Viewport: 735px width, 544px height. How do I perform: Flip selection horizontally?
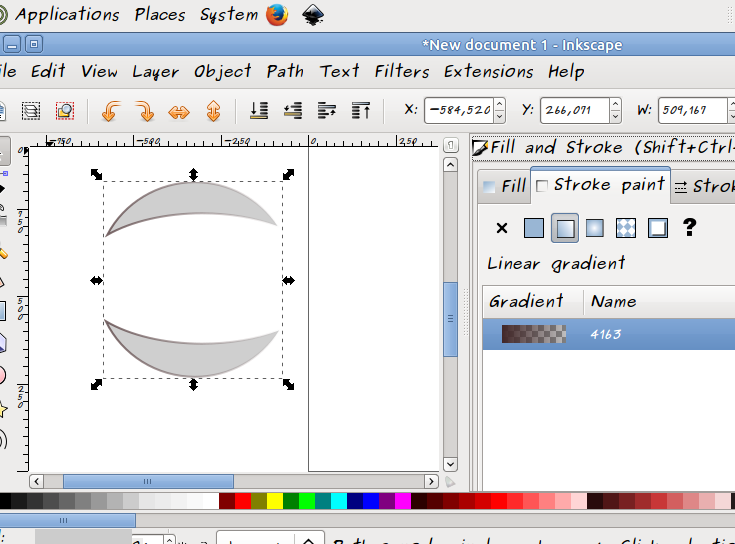pyautogui.click(x=179, y=112)
